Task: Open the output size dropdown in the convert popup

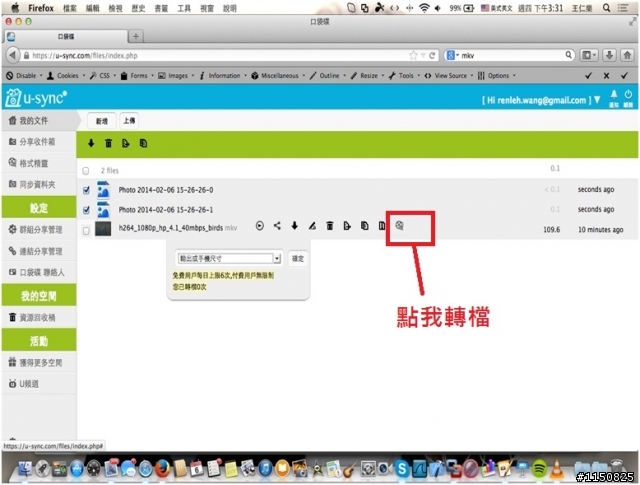Action: tap(229, 258)
